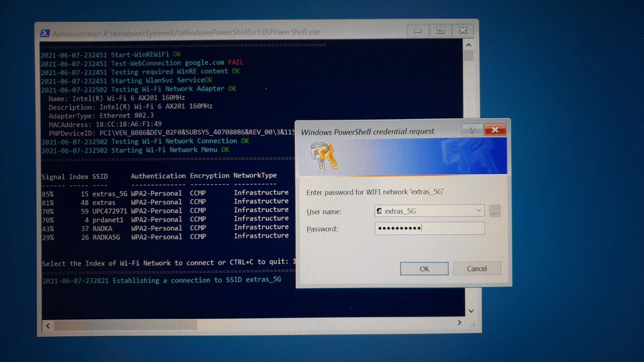Screen dimensions: 644x362
Task: Click the RADKA network row in the console
Action: pyautogui.click(x=103, y=228)
